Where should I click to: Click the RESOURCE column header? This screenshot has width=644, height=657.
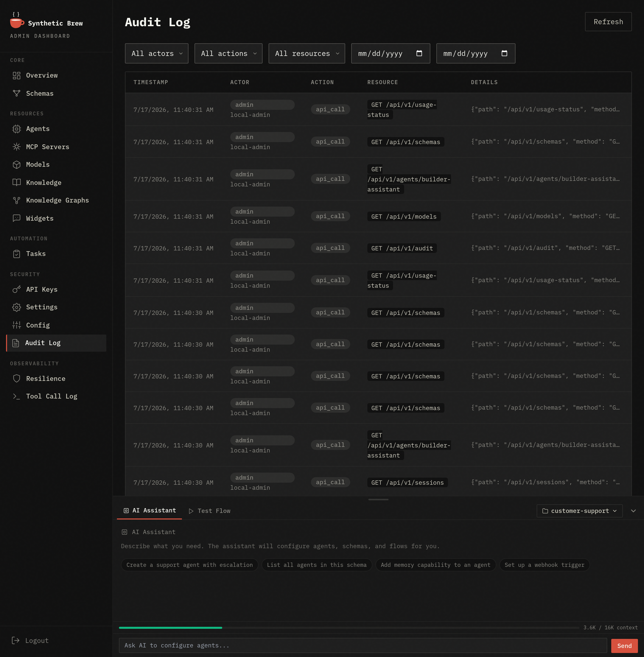point(383,82)
